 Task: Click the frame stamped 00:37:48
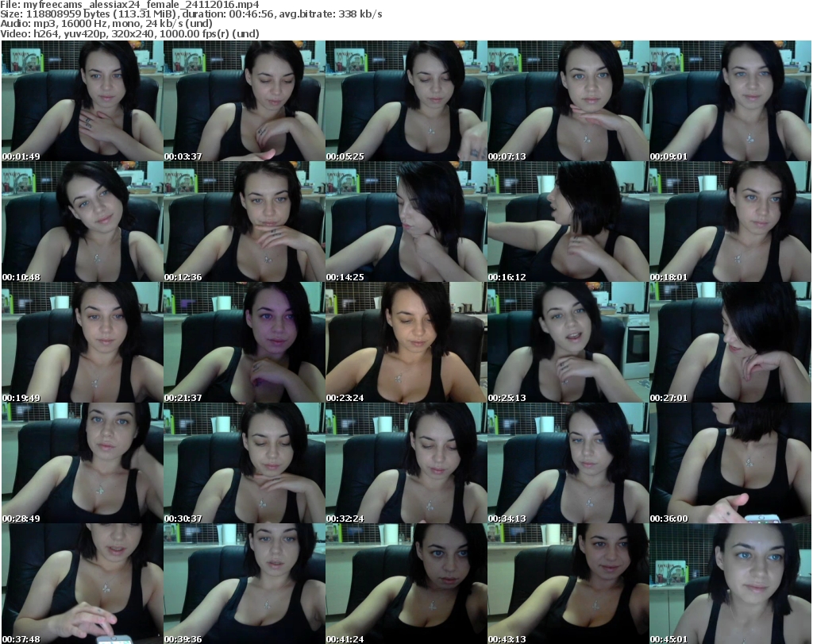pos(83,584)
